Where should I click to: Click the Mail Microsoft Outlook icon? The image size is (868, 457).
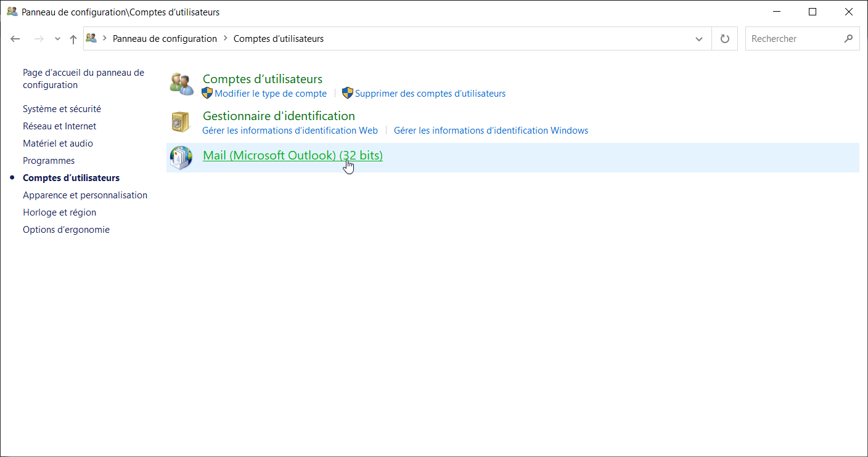(181, 158)
